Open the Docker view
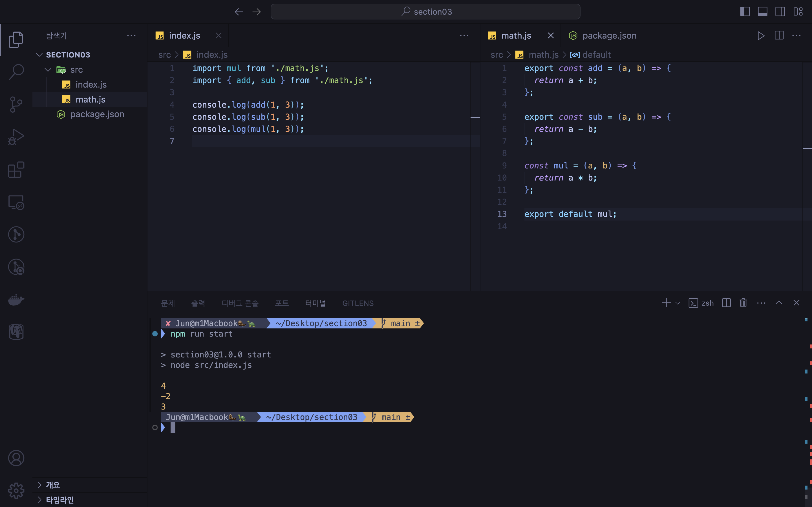The image size is (812, 507). point(16,299)
